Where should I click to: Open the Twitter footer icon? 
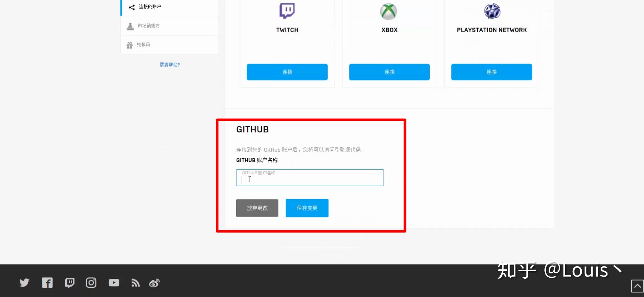[24, 283]
